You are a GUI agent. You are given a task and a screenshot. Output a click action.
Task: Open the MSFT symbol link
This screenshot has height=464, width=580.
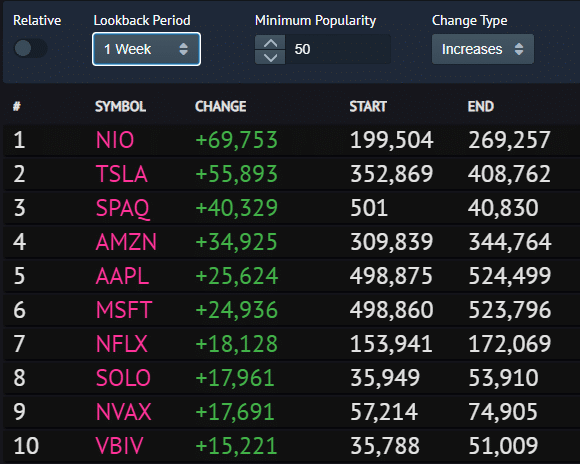tap(124, 310)
